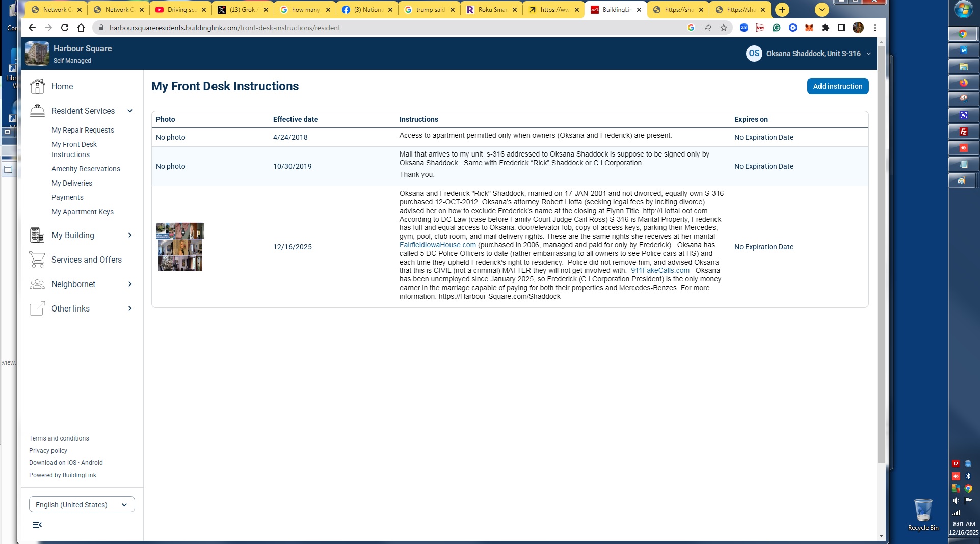This screenshot has height=544, width=980.
Task: Open the instruction photo thumbnail
Action: [180, 247]
